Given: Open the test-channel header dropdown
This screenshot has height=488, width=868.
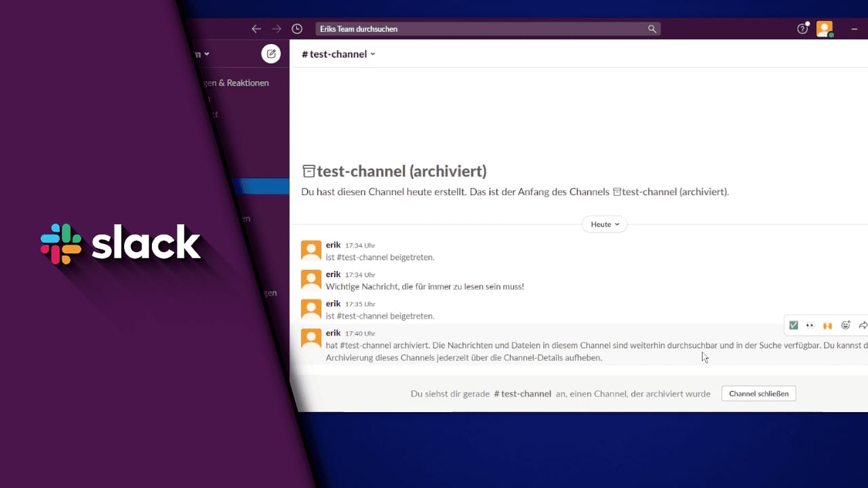Looking at the screenshot, I should [x=338, y=54].
